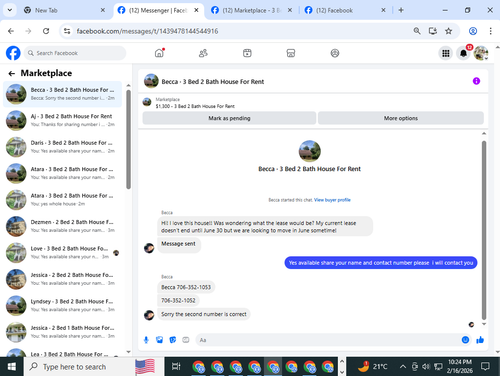This screenshot has width=500, height=376.
Task: Click More options button
Action: pyautogui.click(x=401, y=118)
